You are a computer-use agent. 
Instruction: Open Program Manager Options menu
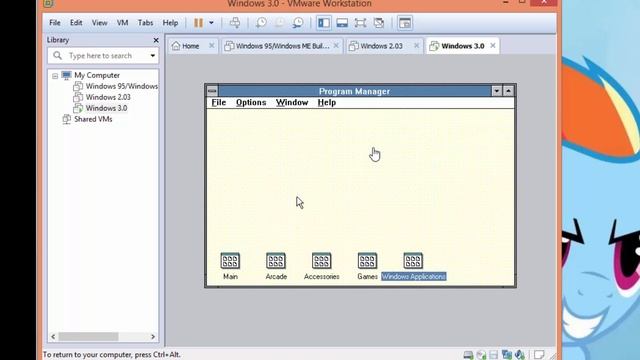pos(251,103)
